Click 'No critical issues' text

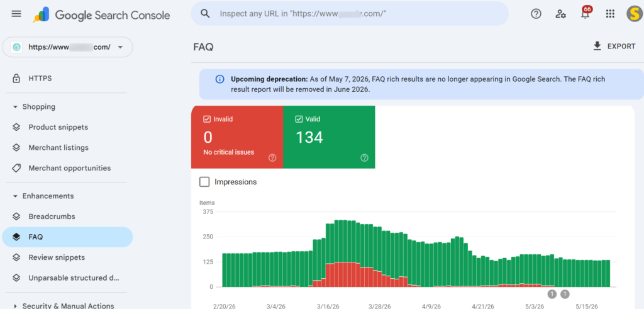(x=229, y=152)
